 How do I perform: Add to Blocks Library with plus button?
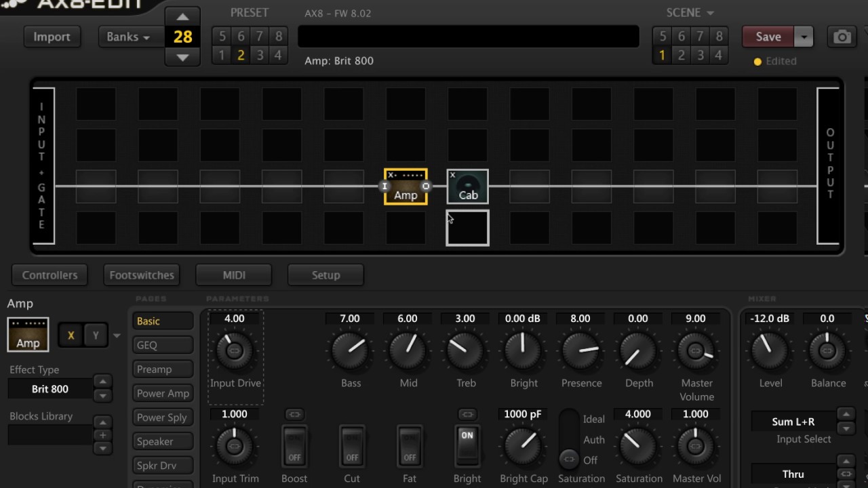(x=102, y=435)
